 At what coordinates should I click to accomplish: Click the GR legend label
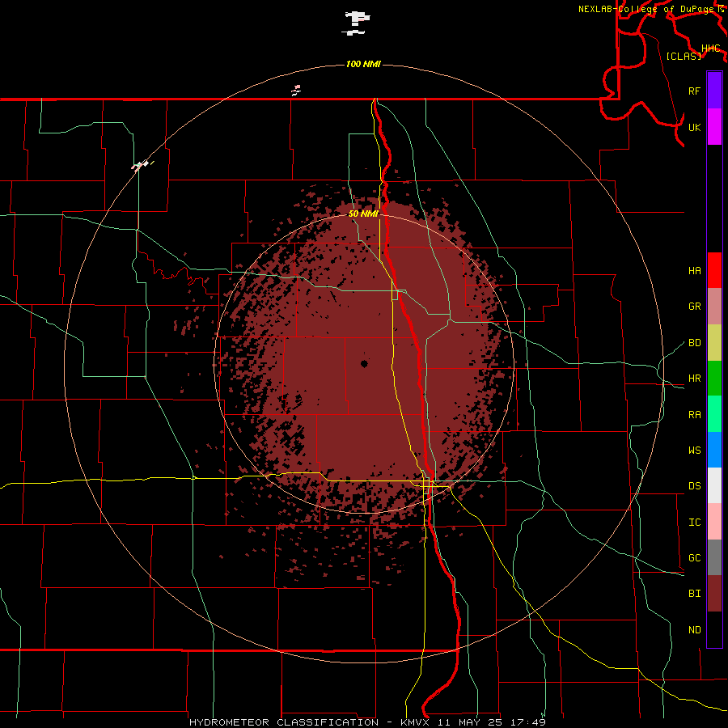pyautogui.click(x=694, y=307)
